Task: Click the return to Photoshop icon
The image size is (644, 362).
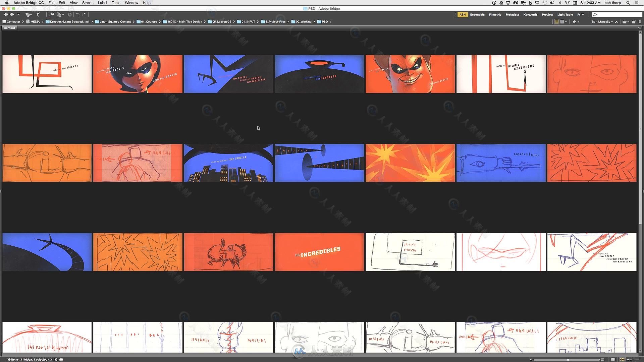Action: [x=38, y=15]
